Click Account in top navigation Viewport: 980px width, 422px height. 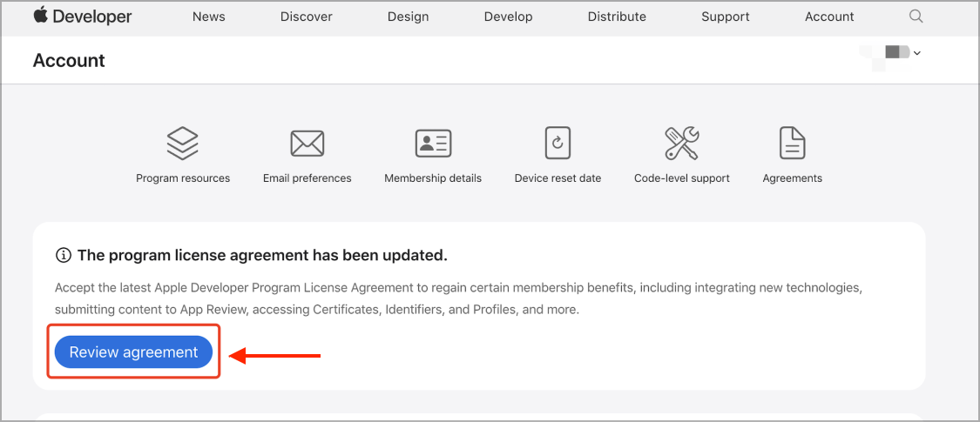click(x=829, y=17)
